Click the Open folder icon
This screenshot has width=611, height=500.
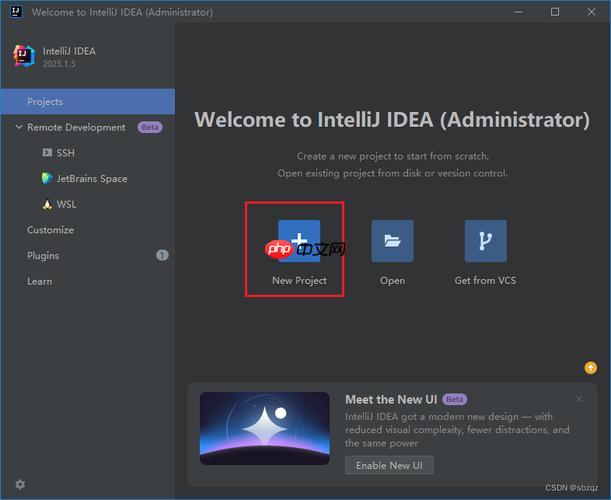(x=392, y=241)
